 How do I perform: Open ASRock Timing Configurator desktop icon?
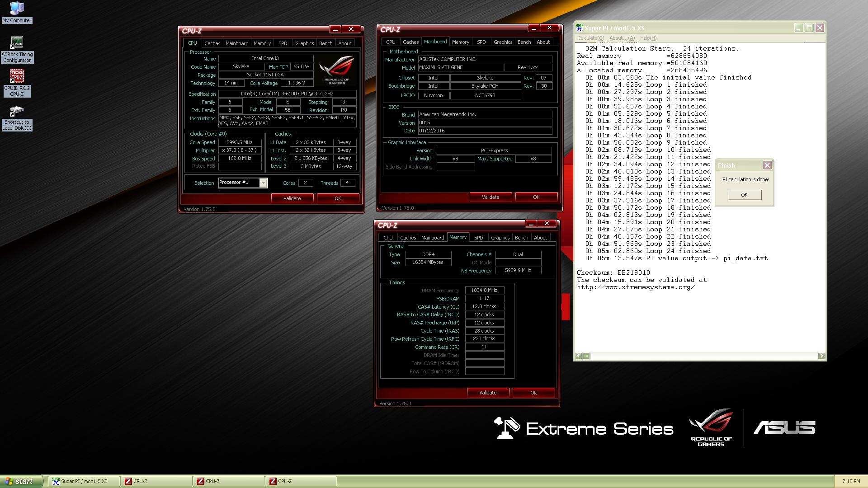point(17,49)
